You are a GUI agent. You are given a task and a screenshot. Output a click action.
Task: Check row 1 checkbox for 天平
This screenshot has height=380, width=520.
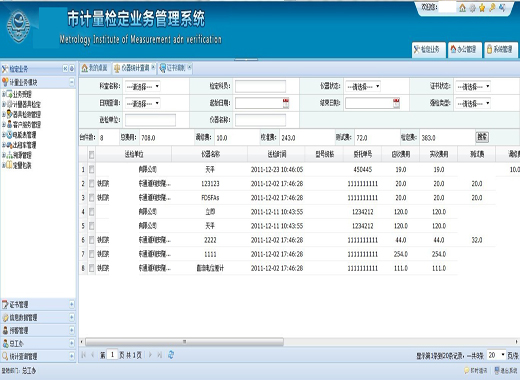pyautogui.click(x=91, y=170)
